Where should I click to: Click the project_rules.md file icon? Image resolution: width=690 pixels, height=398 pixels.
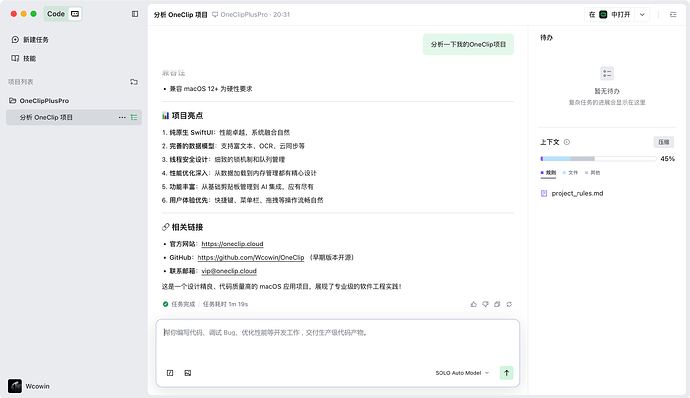pos(544,193)
